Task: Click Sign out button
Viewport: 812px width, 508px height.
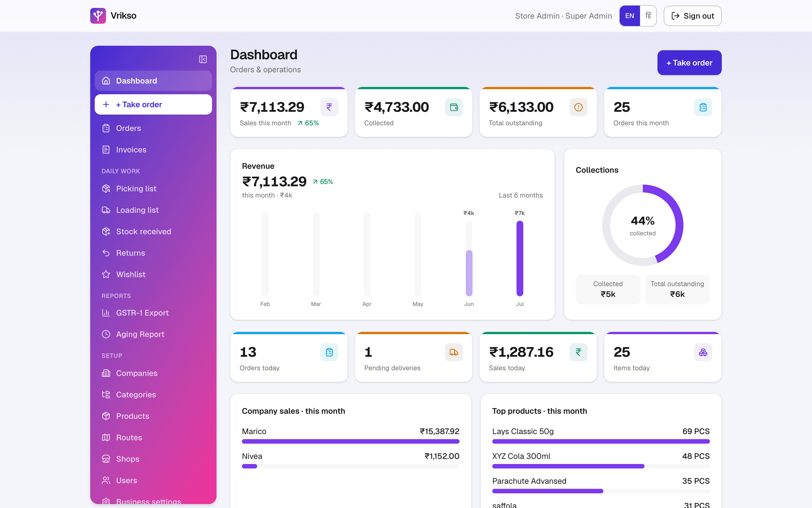Action: tap(692, 16)
